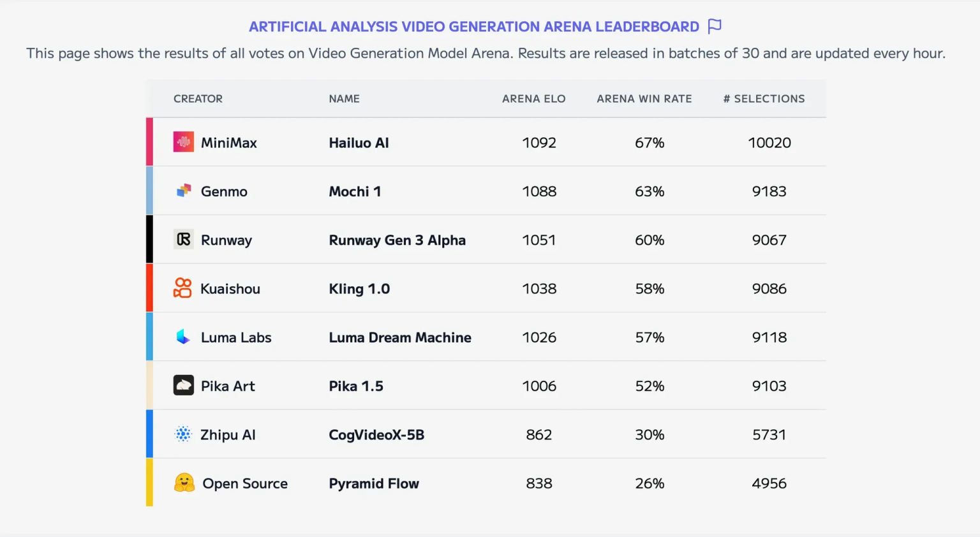Open the Artificial Analysis leaderboard title link
The width and height of the screenshot is (980, 537).
click(x=474, y=27)
